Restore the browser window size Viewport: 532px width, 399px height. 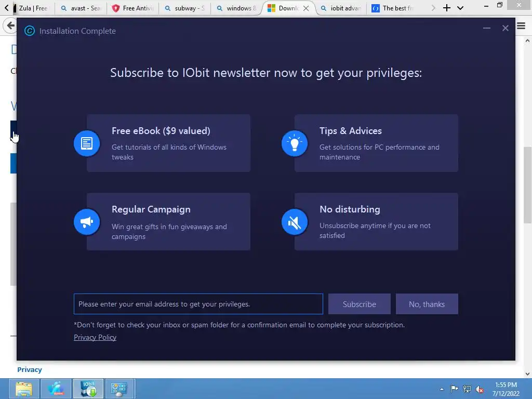pyautogui.click(x=500, y=5)
